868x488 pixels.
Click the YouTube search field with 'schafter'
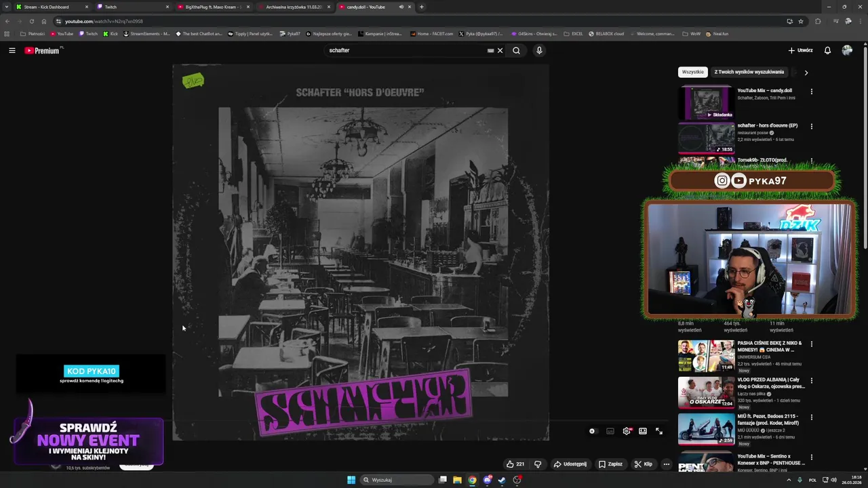click(x=406, y=50)
